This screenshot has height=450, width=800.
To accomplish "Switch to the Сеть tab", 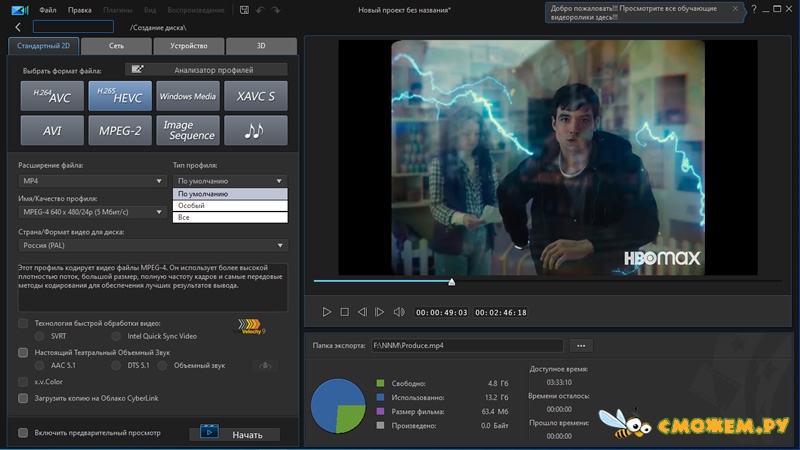I will [116, 46].
